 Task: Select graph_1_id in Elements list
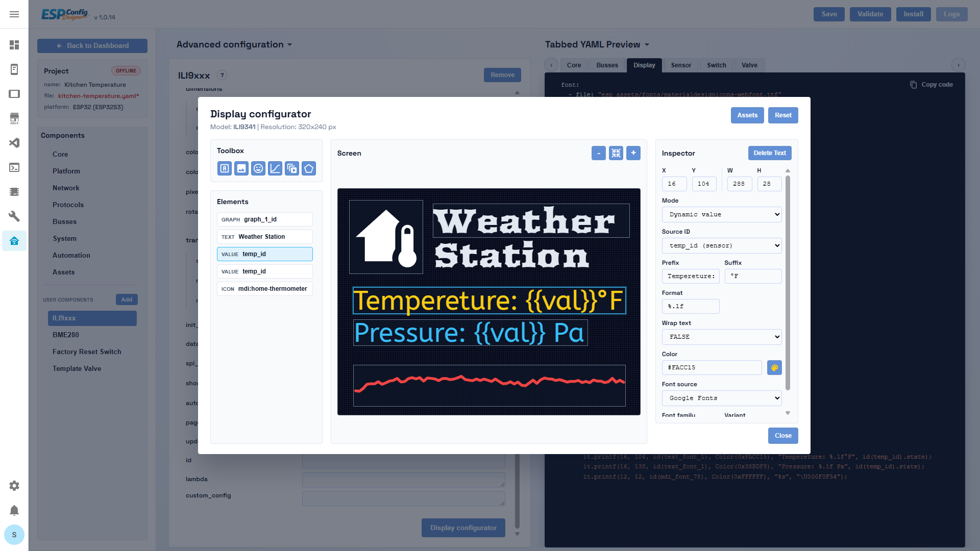tap(264, 219)
